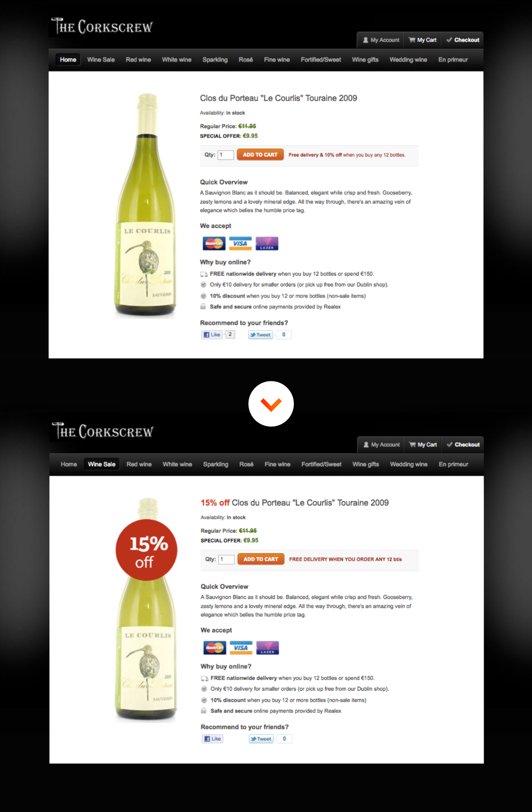Click the Laser card icon in top page

coord(267,244)
